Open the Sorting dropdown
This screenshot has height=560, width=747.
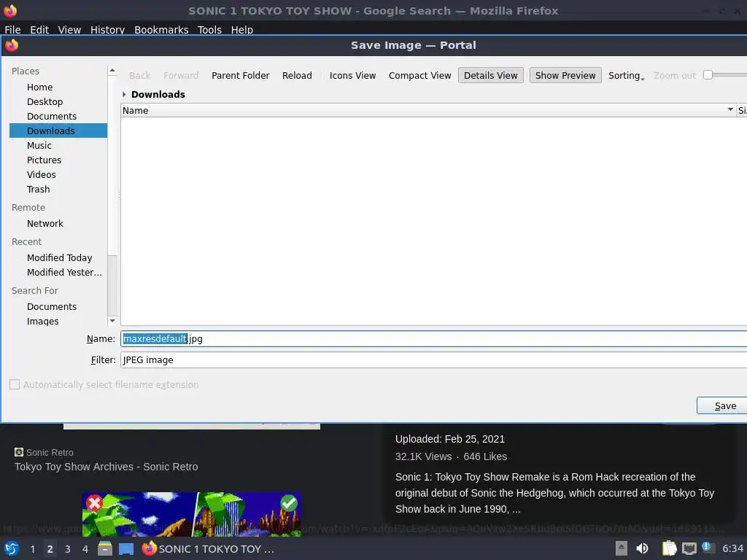[627, 75]
